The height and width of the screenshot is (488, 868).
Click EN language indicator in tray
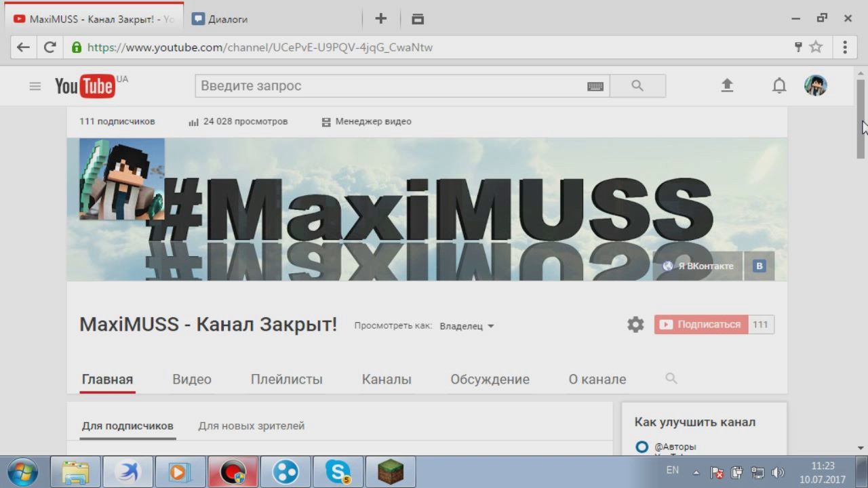pyautogui.click(x=673, y=470)
